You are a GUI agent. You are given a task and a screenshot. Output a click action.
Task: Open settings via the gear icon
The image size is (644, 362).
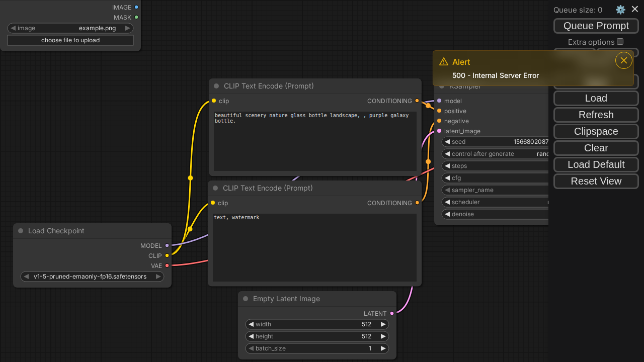pyautogui.click(x=620, y=10)
